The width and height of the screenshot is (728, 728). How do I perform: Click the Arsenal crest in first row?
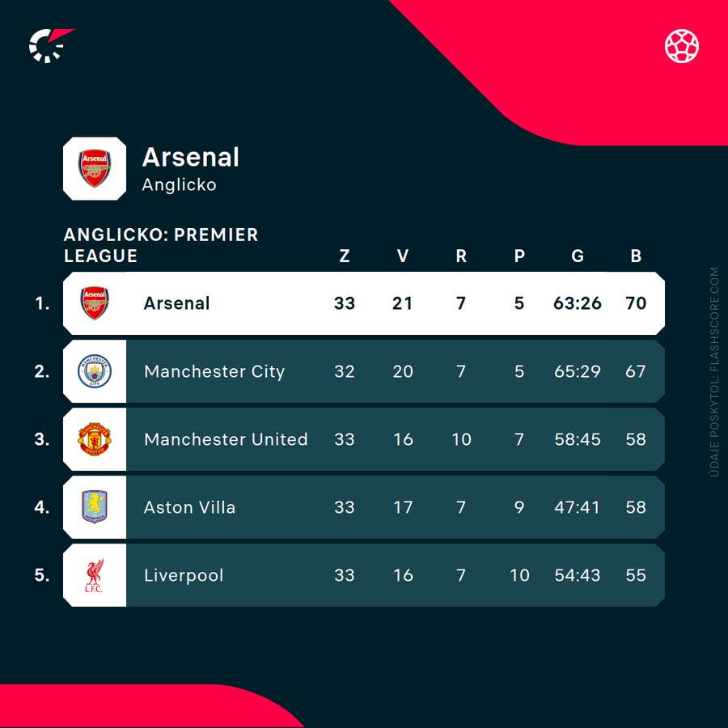click(x=95, y=303)
